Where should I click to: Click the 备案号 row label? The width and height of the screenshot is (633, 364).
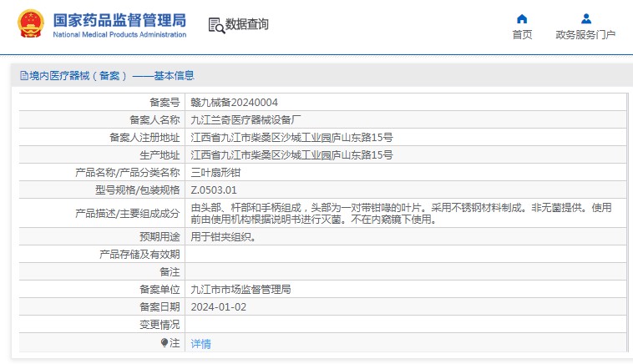point(165,103)
